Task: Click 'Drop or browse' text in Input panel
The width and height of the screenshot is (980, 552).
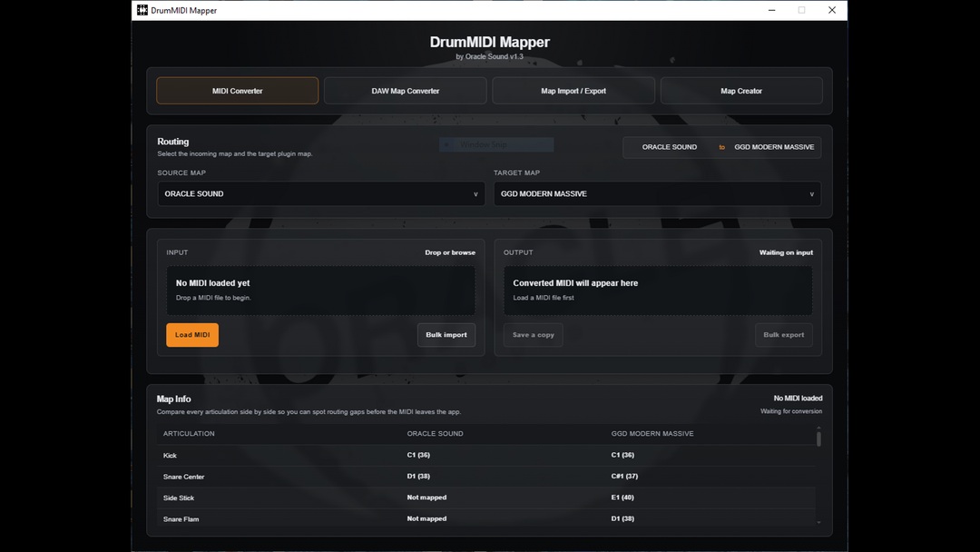Action: pyautogui.click(x=450, y=252)
